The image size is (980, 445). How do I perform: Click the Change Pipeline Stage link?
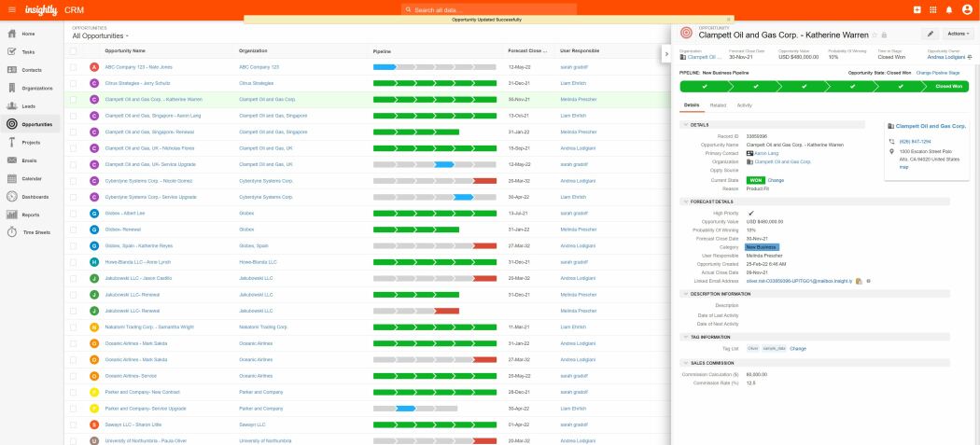click(x=944, y=72)
